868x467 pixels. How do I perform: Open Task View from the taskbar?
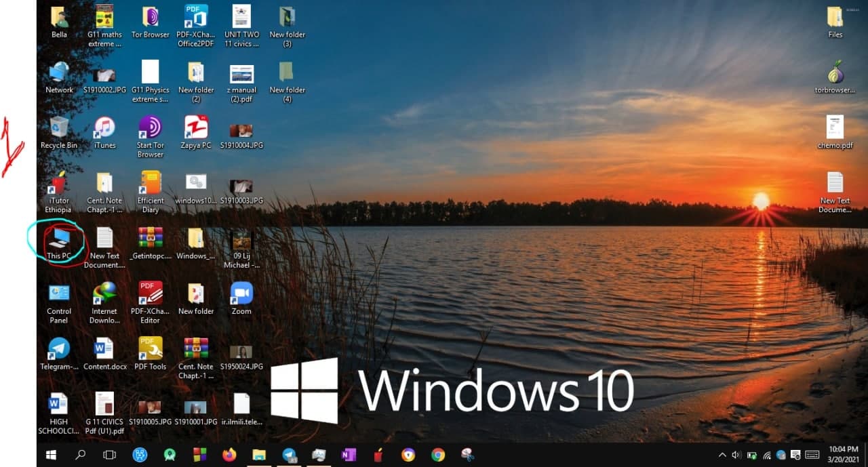109,455
